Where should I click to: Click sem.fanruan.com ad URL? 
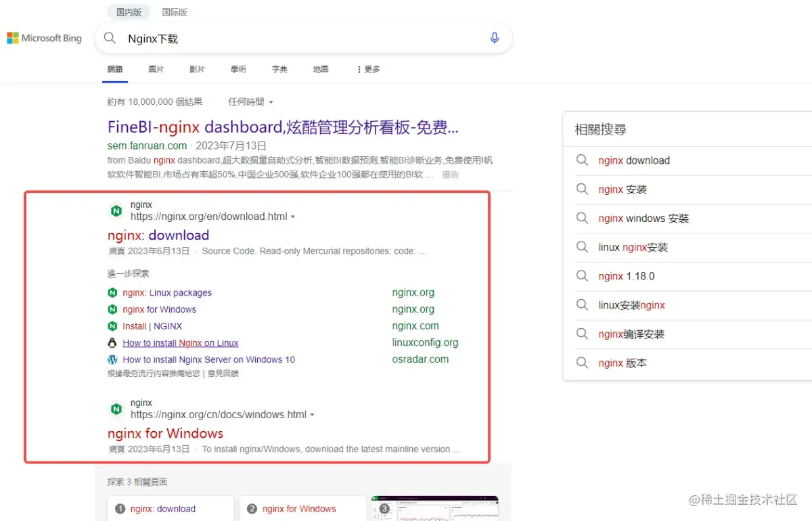pyautogui.click(x=147, y=145)
